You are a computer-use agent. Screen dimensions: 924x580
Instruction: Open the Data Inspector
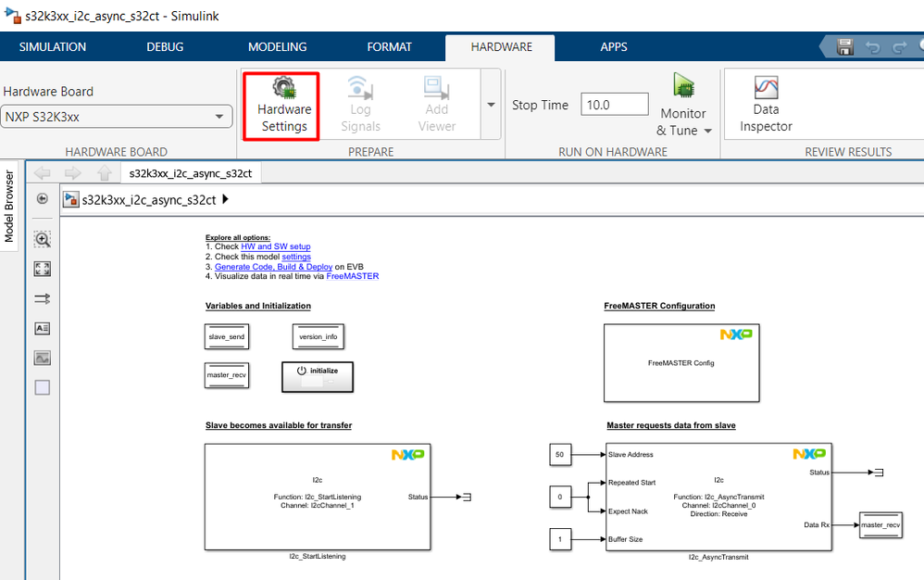pyautogui.click(x=766, y=105)
